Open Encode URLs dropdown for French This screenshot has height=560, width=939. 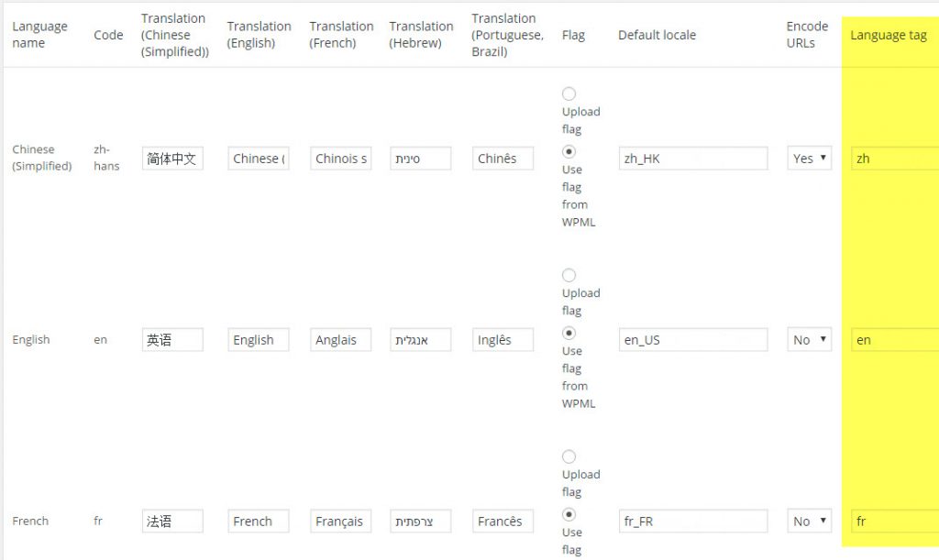809,522
